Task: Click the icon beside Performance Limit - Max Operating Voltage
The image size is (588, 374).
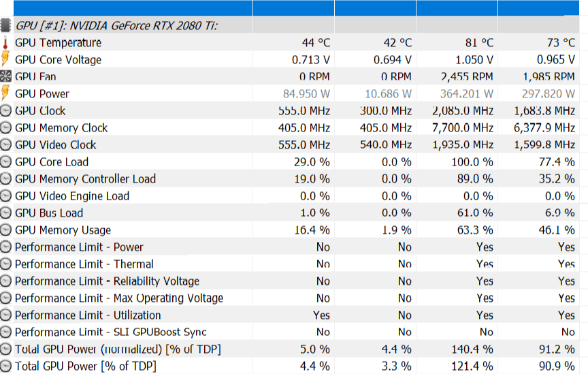Action: coord(5,298)
